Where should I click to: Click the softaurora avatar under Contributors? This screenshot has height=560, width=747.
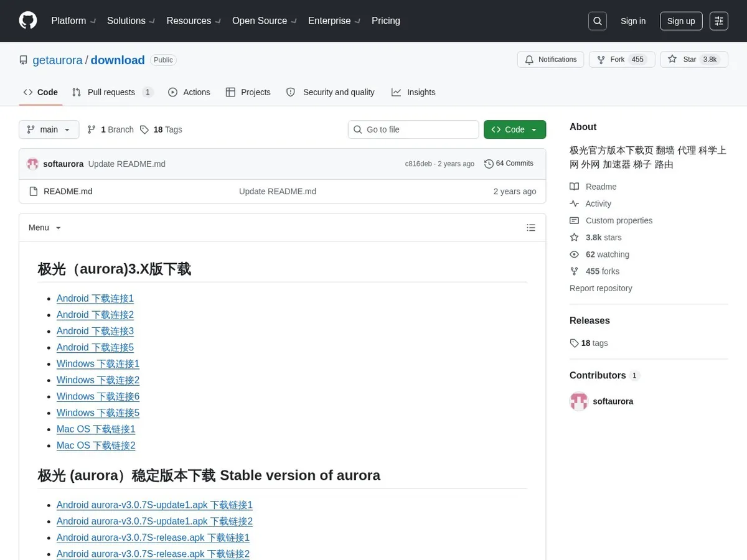pos(579,401)
